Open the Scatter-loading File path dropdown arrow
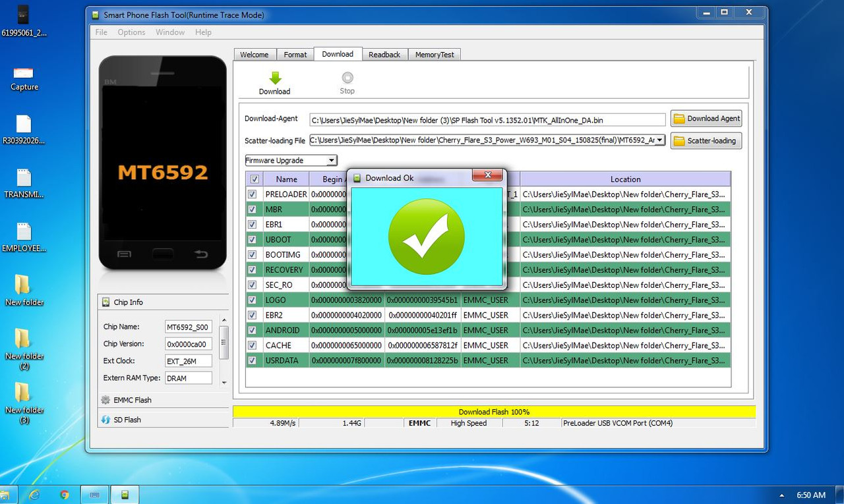The image size is (844, 504). point(660,140)
